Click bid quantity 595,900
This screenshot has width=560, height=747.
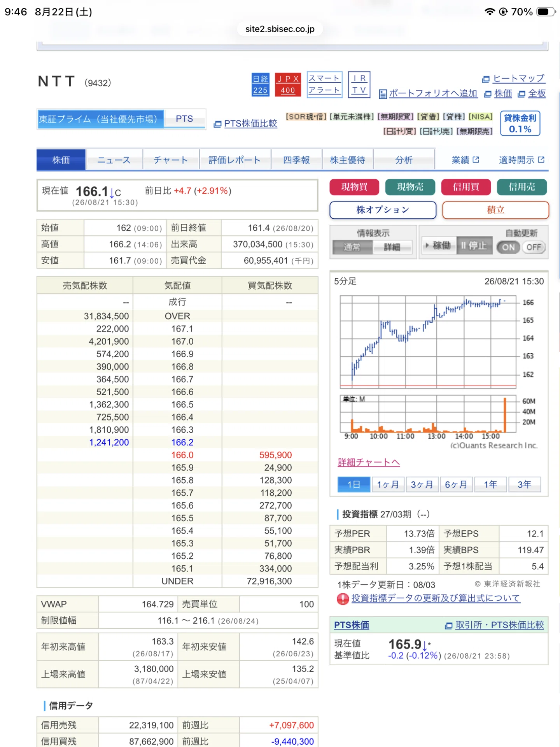276,455
